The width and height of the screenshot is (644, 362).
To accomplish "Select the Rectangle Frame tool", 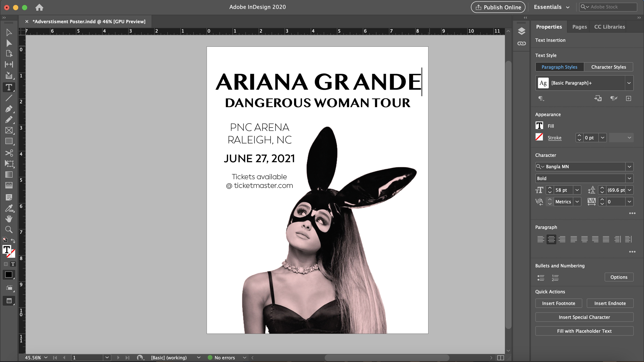I will [9, 130].
